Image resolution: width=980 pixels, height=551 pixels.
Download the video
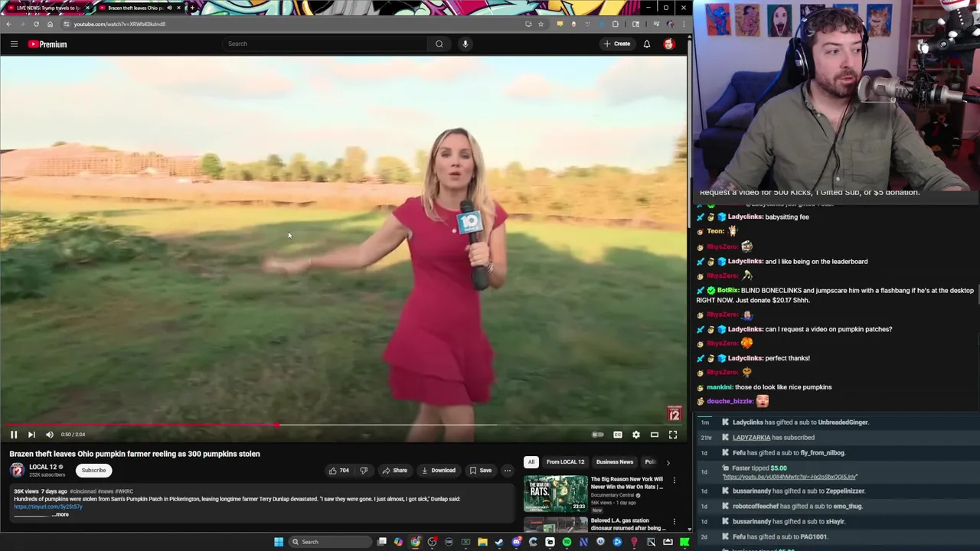439,471
